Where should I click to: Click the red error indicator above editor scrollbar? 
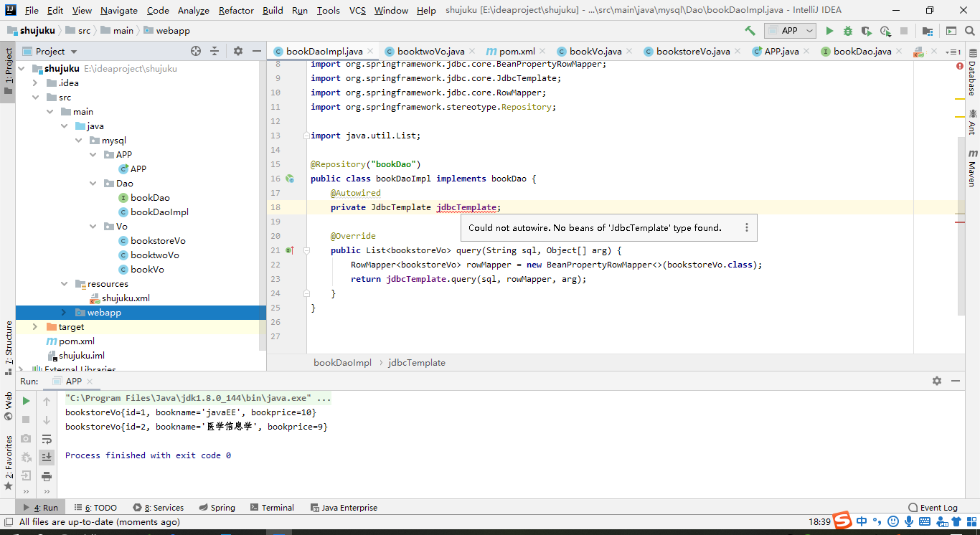pos(960,66)
